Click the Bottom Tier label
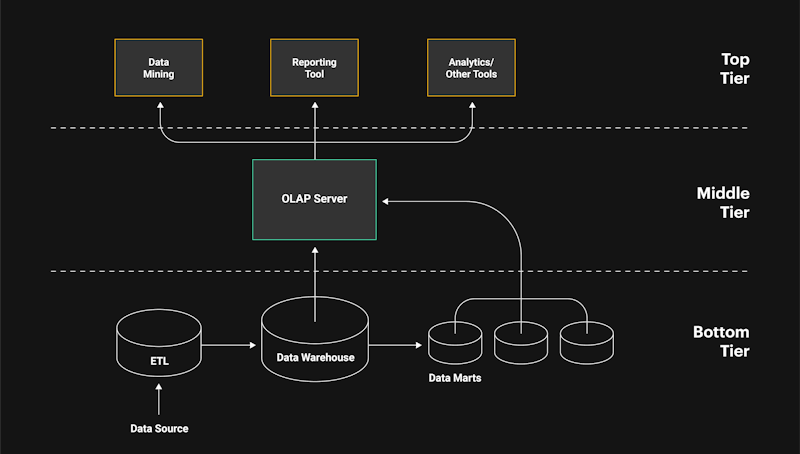The height and width of the screenshot is (454, 800). click(x=721, y=341)
